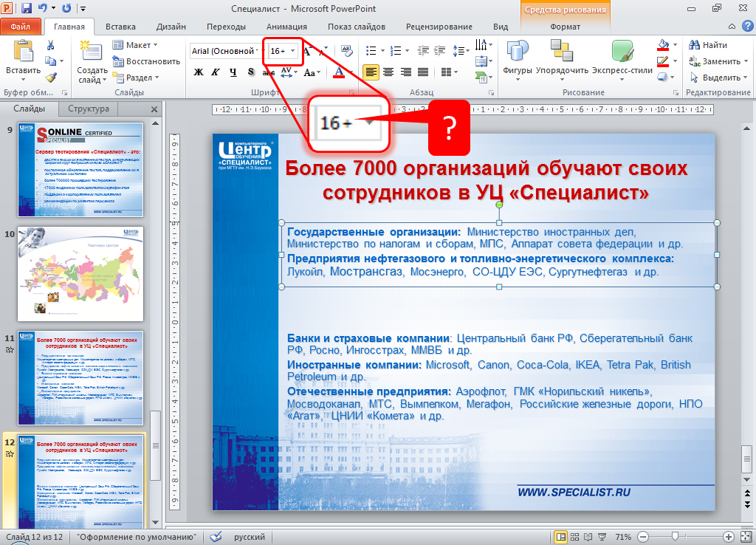Viewport: 756px width, 545px height.
Task: Open the Вставка ribbon tab
Action: pyautogui.click(x=120, y=27)
